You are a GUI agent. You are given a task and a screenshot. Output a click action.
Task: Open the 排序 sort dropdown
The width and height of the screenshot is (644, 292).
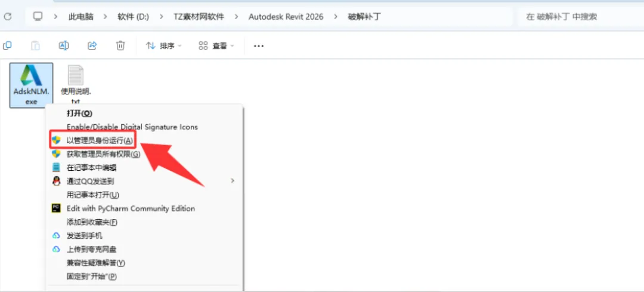tap(165, 45)
